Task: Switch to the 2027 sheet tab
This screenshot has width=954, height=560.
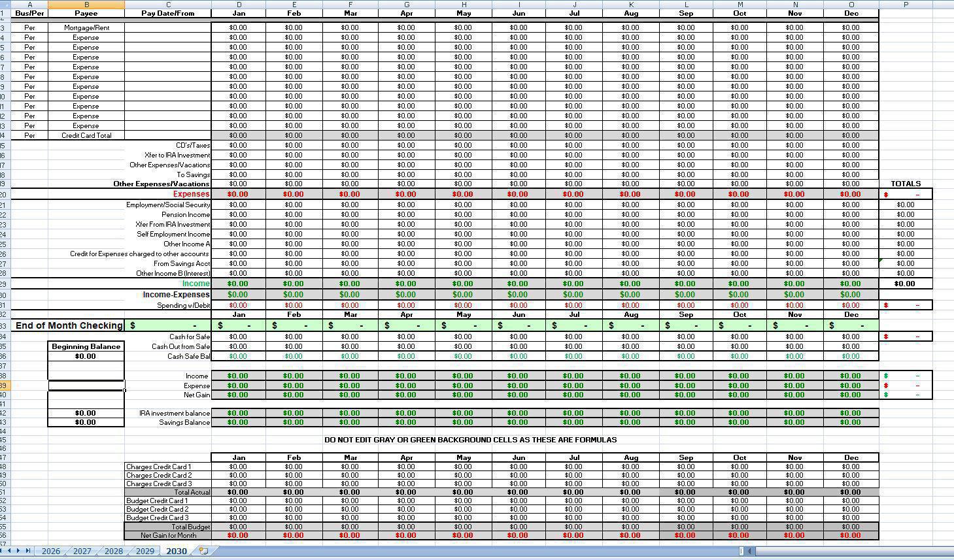Action: (82, 551)
